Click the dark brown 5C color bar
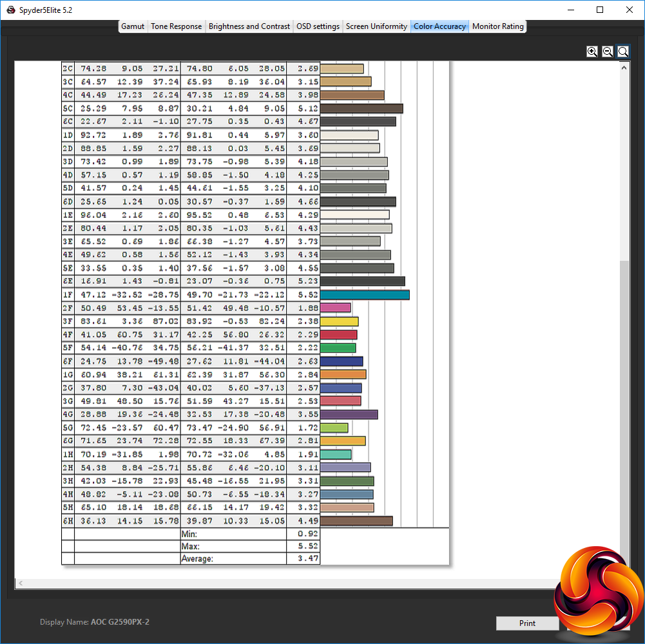645x644 pixels. tap(361, 108)
